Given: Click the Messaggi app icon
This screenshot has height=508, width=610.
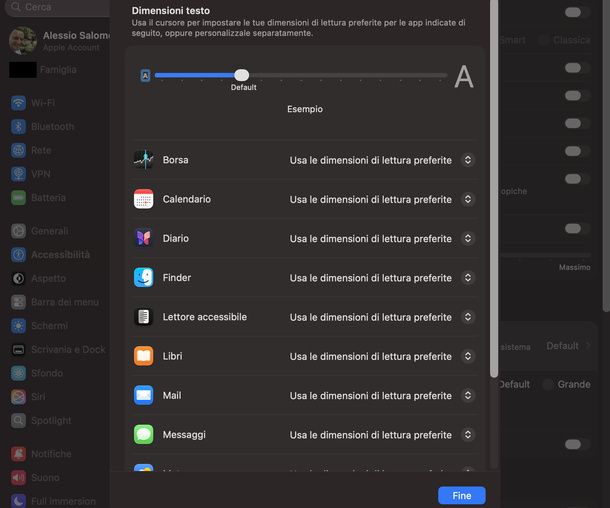Looking at the screenshot, I should [x=144, y=434].
